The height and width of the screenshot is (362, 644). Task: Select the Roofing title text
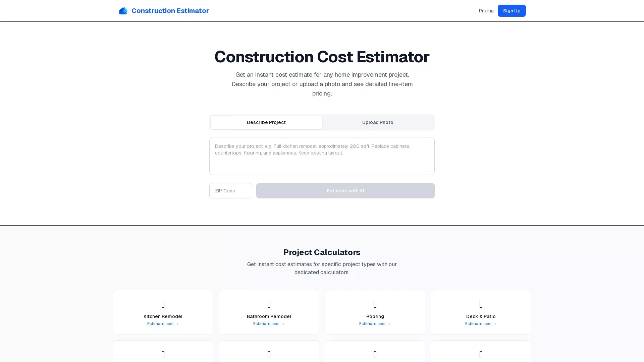pos(375,316)
